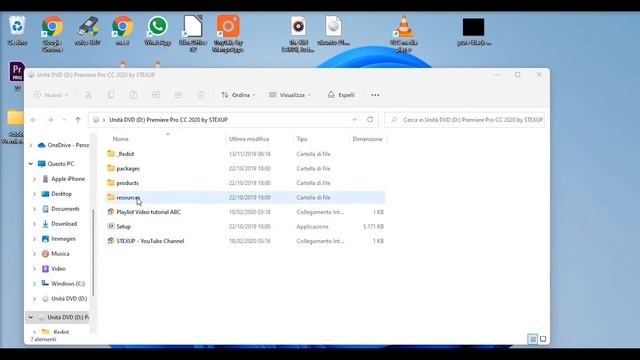Image resolution: width=640 pixels, height=360 pixels.
Task: Collapse the bottom Unità DVD (D:) P... node
Action: pyautogui.click(x=31, y=317)
